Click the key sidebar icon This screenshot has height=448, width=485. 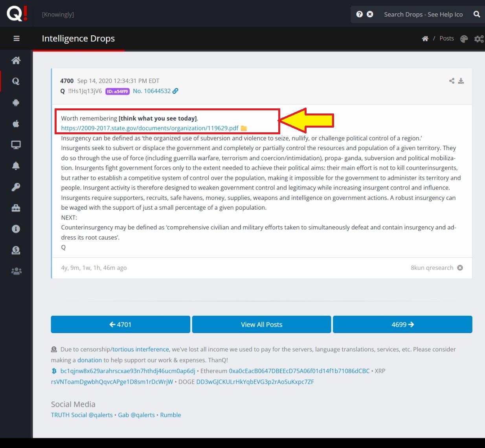(x=16, y=187)
